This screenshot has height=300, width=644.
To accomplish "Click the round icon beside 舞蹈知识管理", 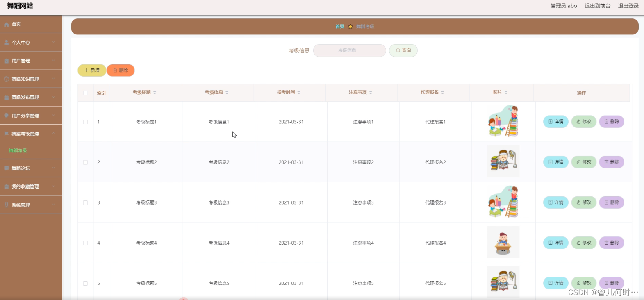I will click(x=7, y=79).
